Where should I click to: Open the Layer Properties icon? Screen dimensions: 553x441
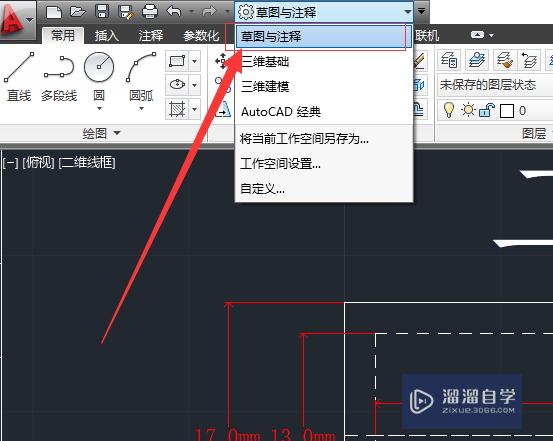[x=449, y=60]
